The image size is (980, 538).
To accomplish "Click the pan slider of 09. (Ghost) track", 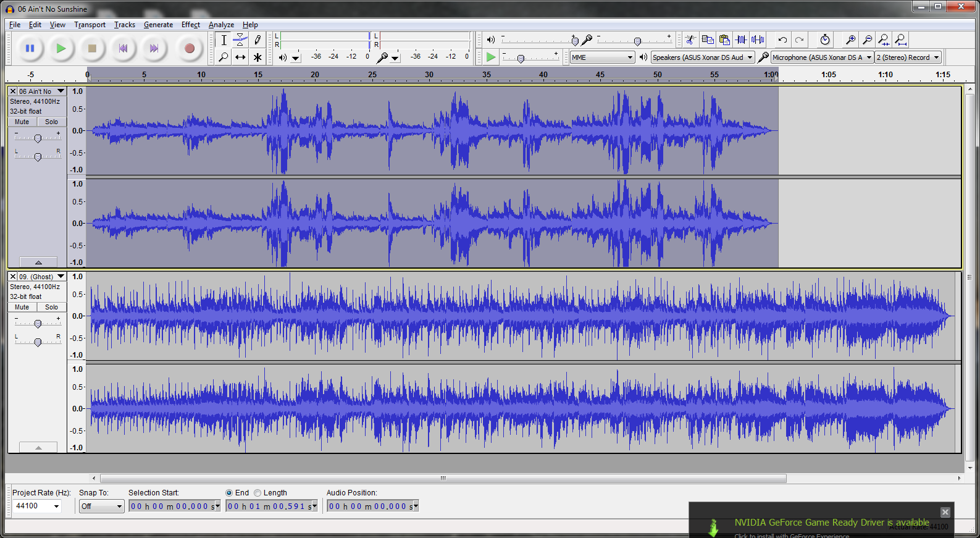I will click(x=38, y=342).
